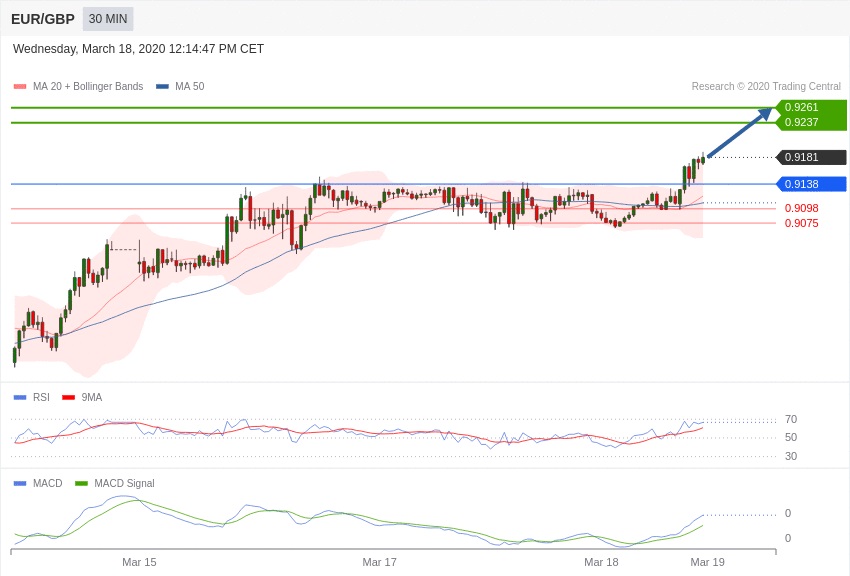Click the Mar 17 date axis label

(379, 562)
